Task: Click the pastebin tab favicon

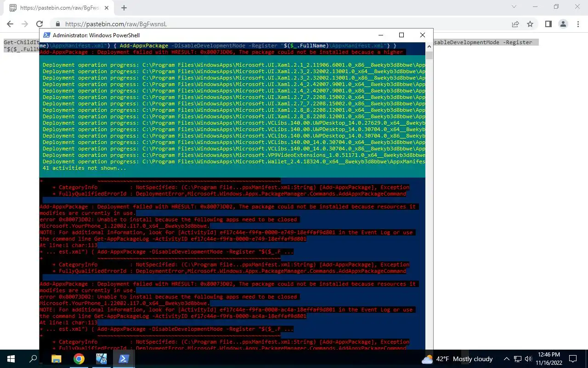Action: [x=13, y=8]
